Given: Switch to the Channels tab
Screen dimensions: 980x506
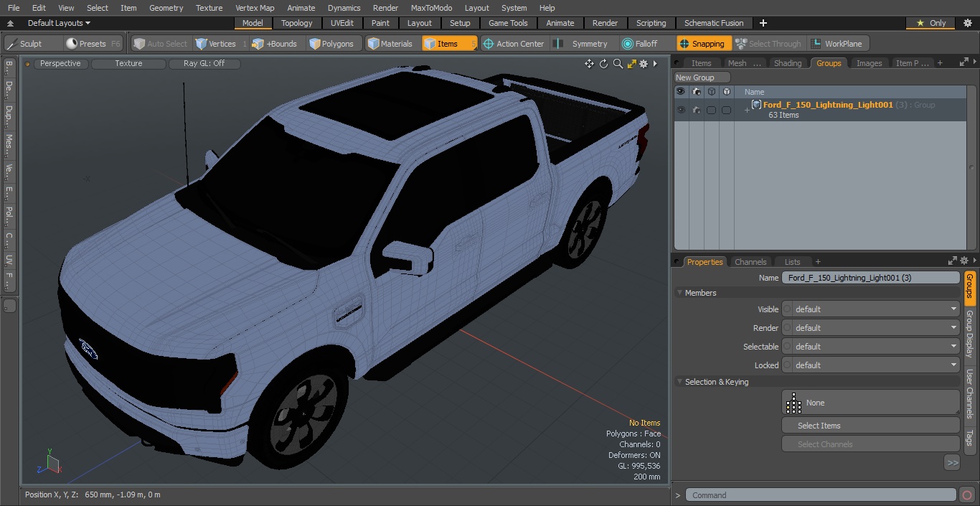Looking at the screenshot, I should 750,262.
